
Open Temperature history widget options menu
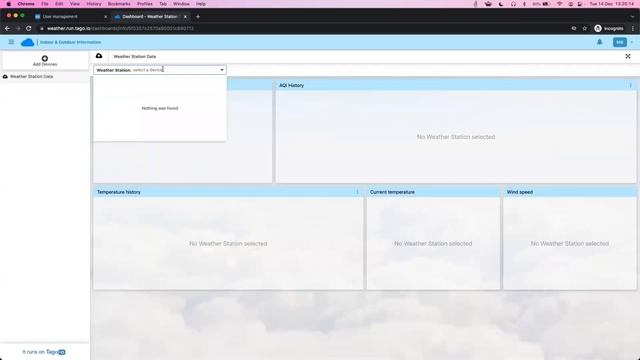(x=357, y=192)
